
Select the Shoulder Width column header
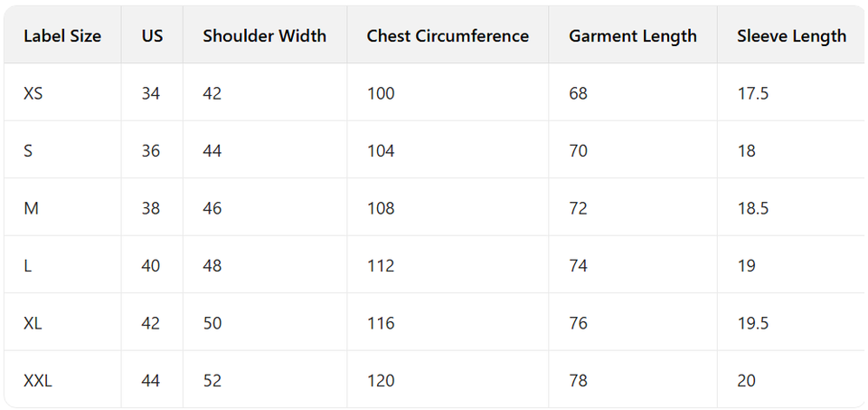click(x=264, y=36)
